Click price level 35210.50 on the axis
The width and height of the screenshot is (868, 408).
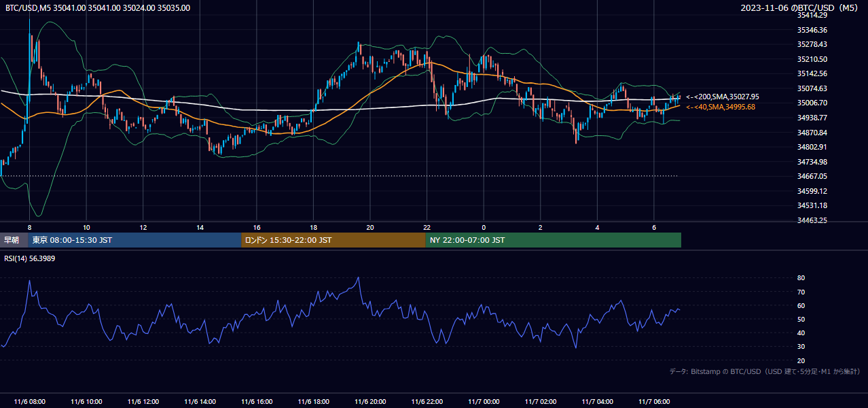point(812,59)
